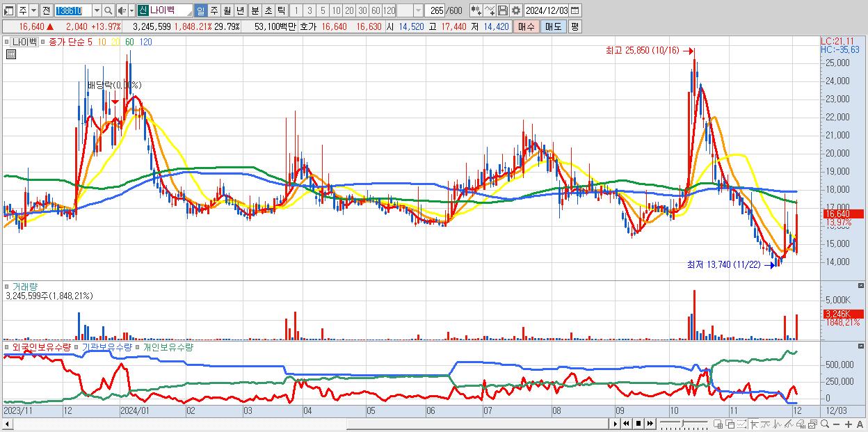The width and height of the screenshot is (868, 432).
Task: Open the calendar date picker icon
Action: pos(577,10)
